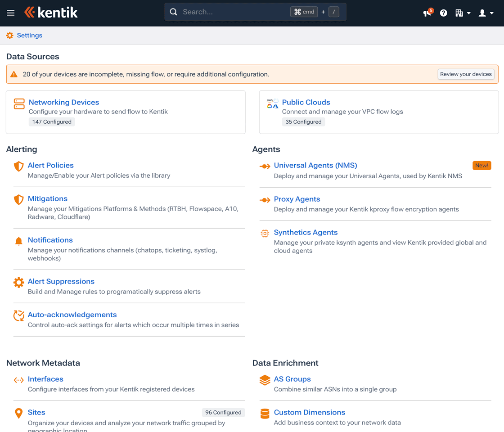The image size is (504, 432).
Task: Open the hamburger navigation menu
Action: pos(10,13)
